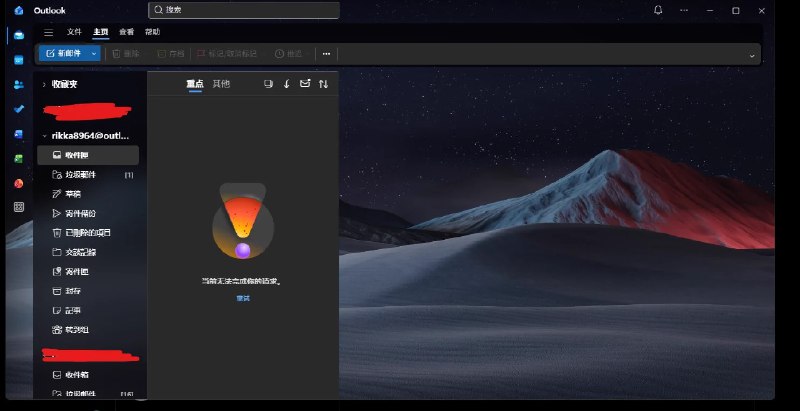The image size is (800, 411).
Task: Open the To Do checkmark app
Action: coord(19,109)
